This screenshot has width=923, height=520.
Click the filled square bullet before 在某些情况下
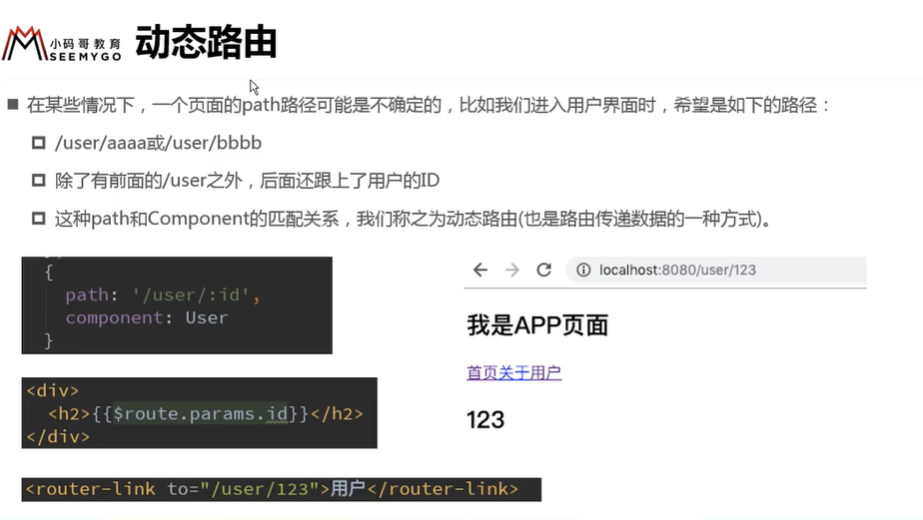click(13, 105)
